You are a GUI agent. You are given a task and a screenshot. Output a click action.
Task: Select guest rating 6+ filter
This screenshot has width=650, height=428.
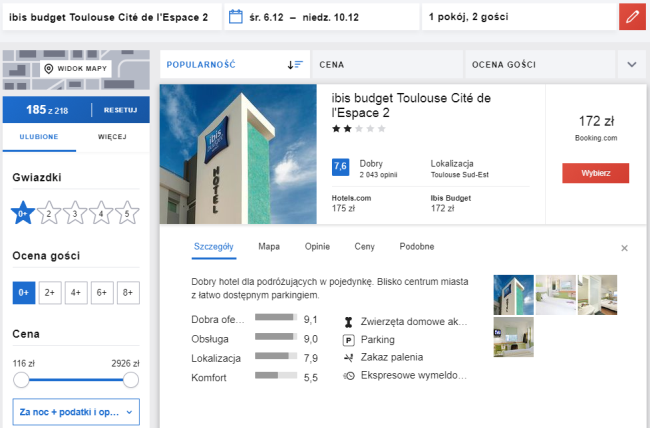tap(102, 292)
